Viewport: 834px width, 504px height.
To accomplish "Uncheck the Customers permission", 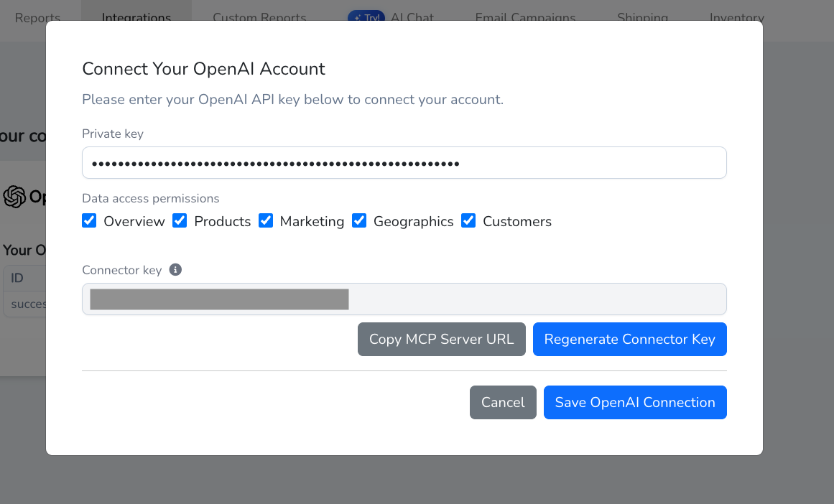I will click(x=468, y=220).
